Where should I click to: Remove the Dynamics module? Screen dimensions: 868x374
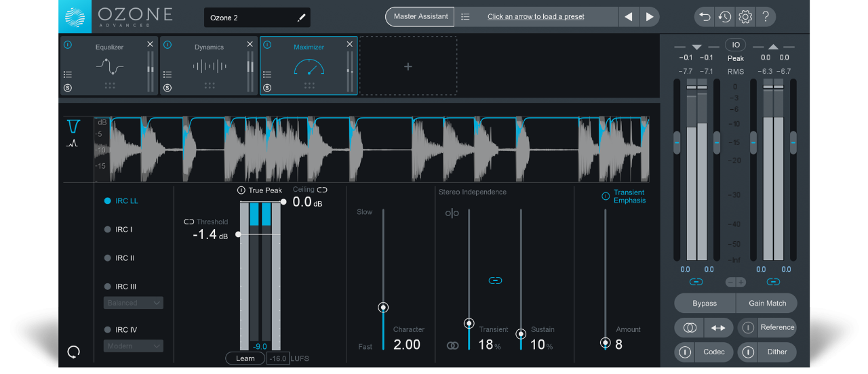250,44
